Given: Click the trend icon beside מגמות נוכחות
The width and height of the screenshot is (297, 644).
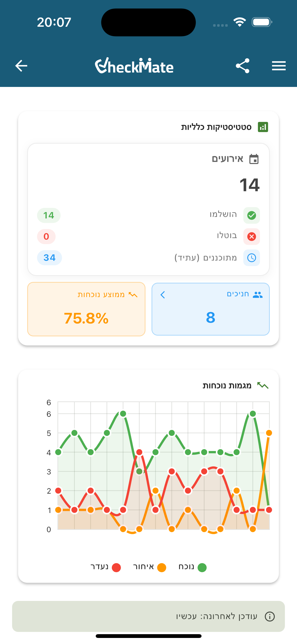Looking at the screenshot, I should [x=263, y=385].
